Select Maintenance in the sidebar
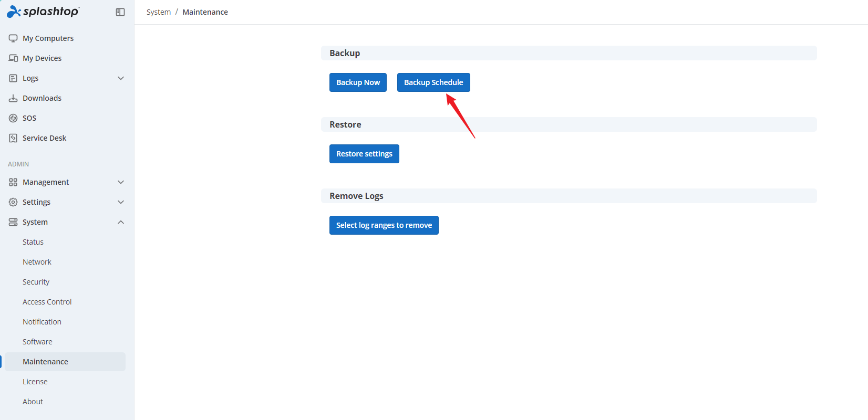 65,362
